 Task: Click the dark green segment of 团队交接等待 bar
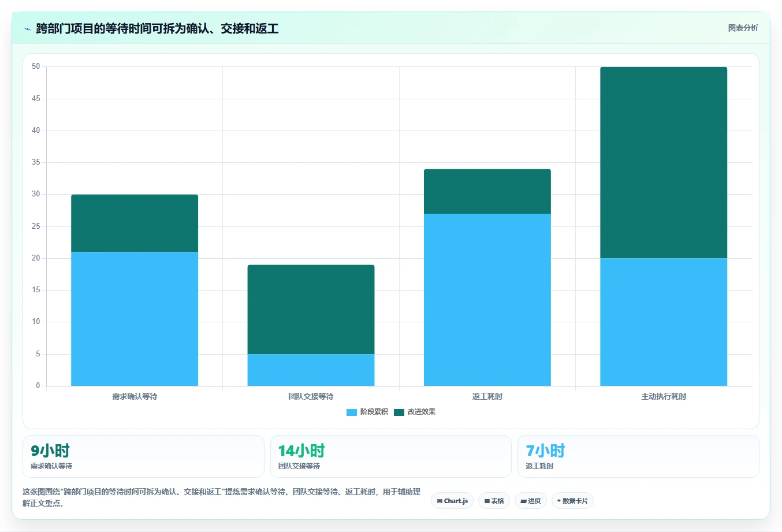pos(311,310)
